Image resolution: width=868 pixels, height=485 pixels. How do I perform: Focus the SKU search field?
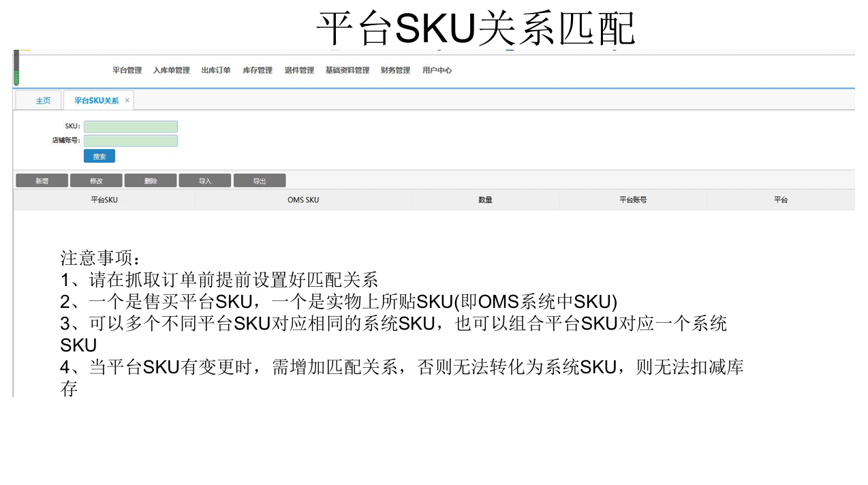[131, 127]
